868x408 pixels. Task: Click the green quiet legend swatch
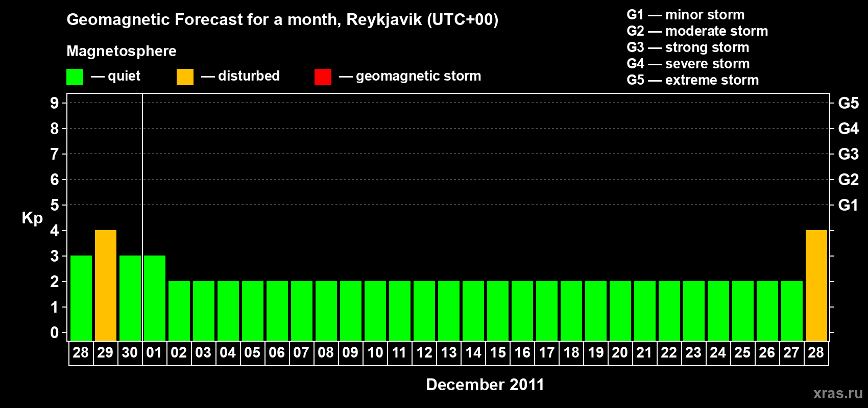[75, 77]
